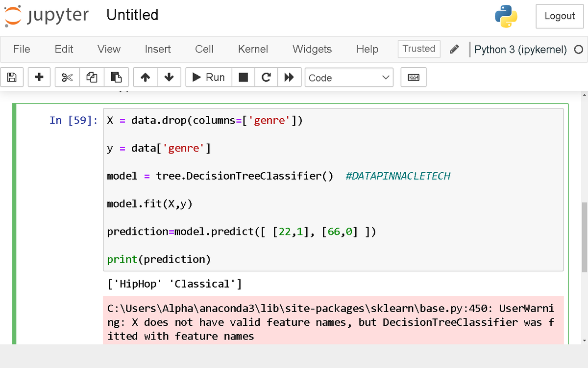Rename the notebook title Untitled
Viewport: 588px width, 368px height.
132,15
